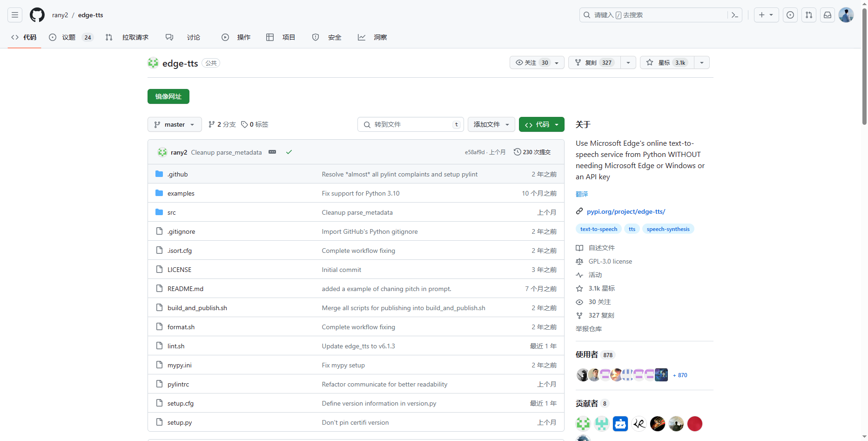868x441 pixels.
Task: Fork the repository with 复刻 button
Action: click(595, 62)
